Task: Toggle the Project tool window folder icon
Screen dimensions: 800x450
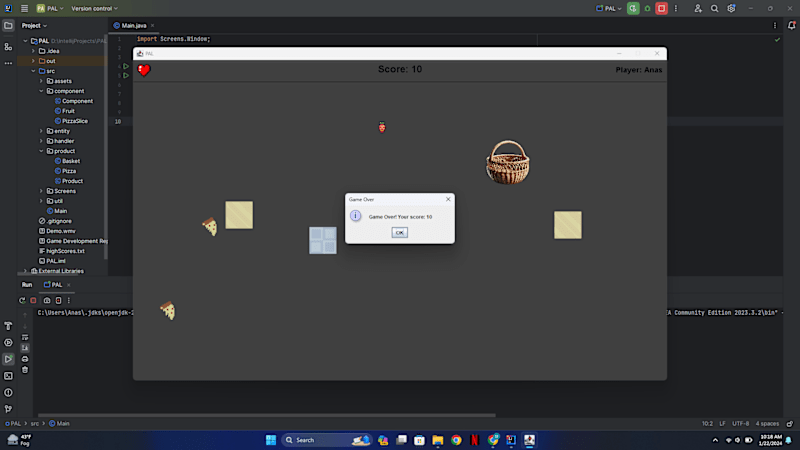Action: point(8,26)
